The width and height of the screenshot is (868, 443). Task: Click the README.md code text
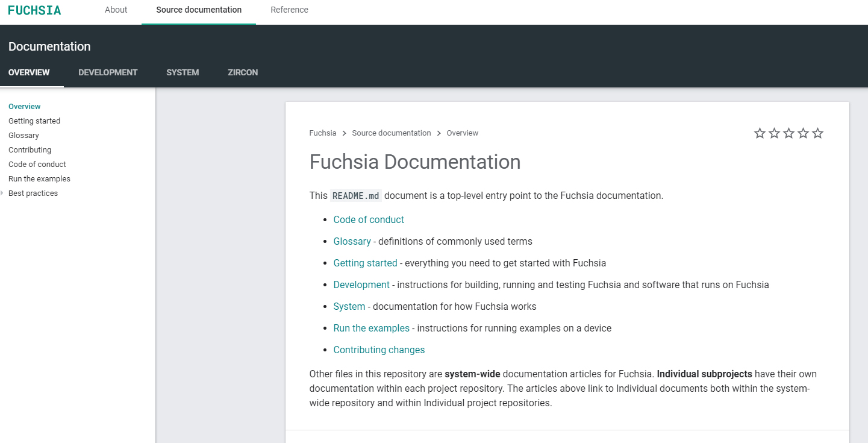click(x=355, y=196)
